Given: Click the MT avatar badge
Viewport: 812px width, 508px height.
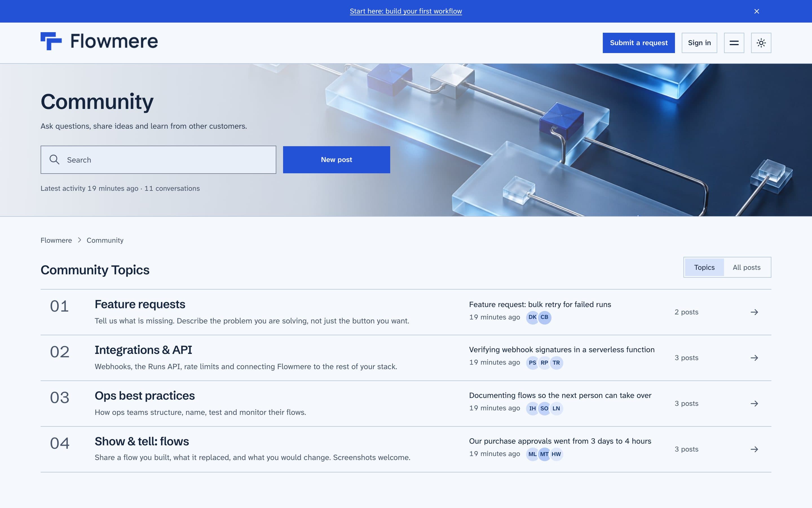Looking at the screenshot, I should click(x=544, y=454).
